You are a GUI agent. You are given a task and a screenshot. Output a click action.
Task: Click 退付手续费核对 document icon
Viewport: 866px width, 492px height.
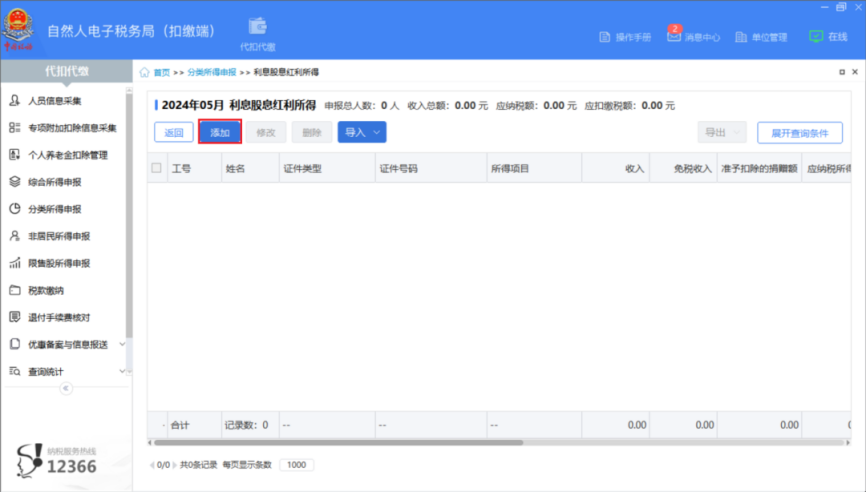(15, 317)
